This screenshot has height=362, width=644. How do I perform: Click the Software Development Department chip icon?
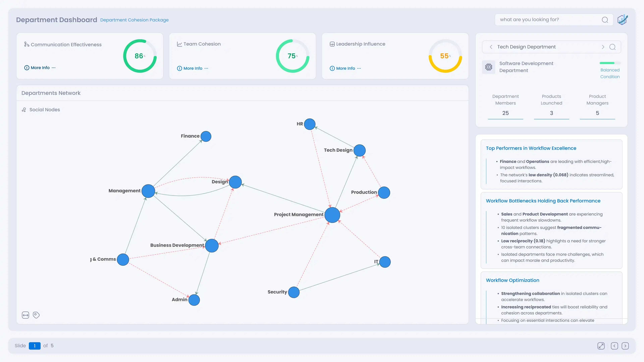click(489, 67)
